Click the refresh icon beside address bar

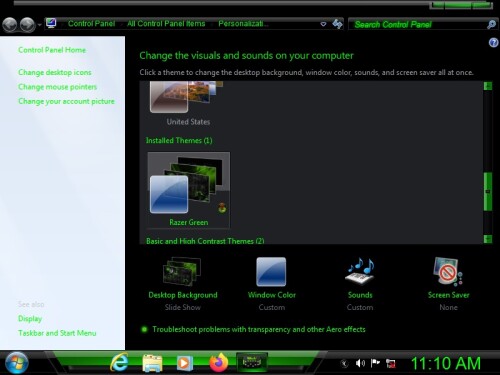click(x=337, y=24)
